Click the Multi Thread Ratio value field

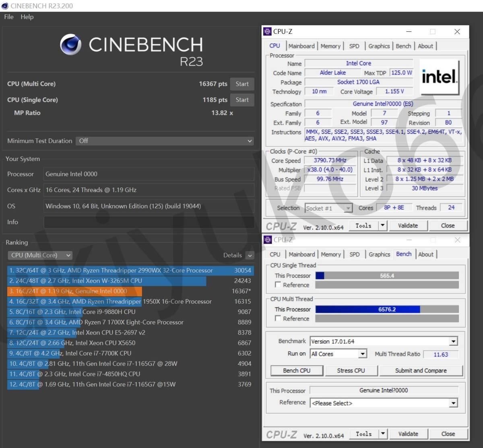point(441,355)
